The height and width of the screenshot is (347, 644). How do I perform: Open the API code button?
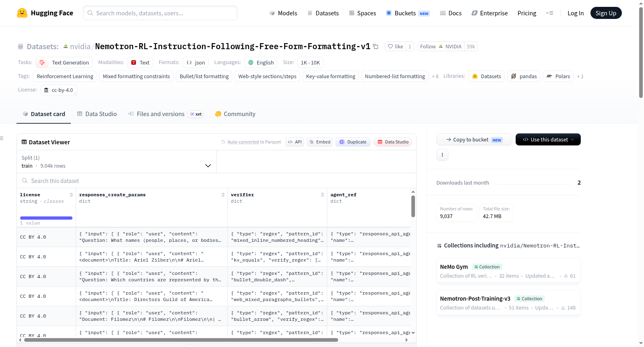295,142
